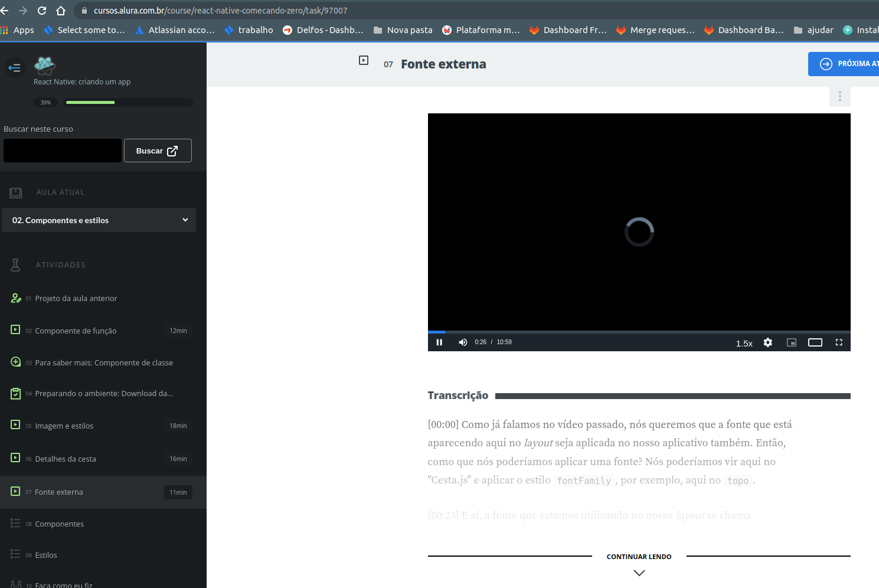Open Delfos Dashboard bookmark
Image resolution: width=879 pixels, height=588 pixels.
323,30
